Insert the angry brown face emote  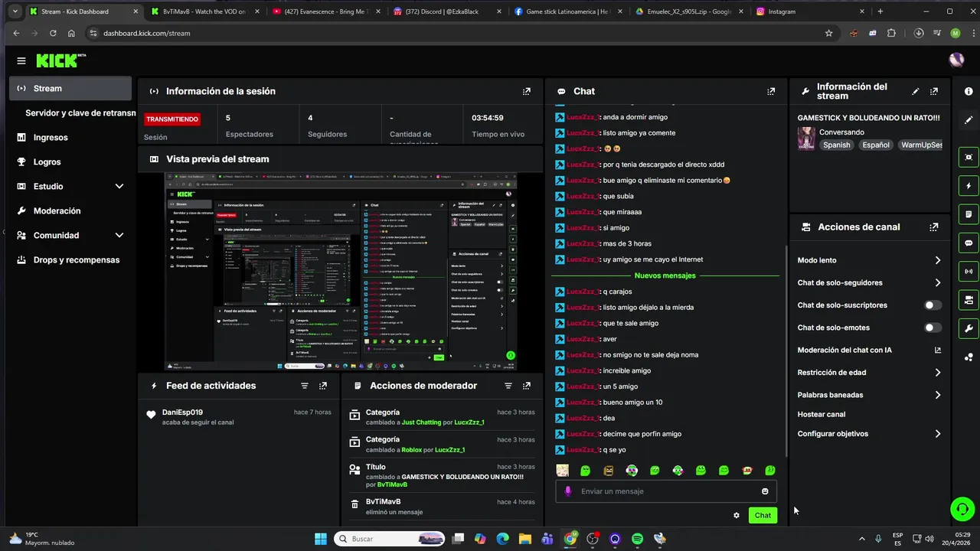[x=609, y=471]
